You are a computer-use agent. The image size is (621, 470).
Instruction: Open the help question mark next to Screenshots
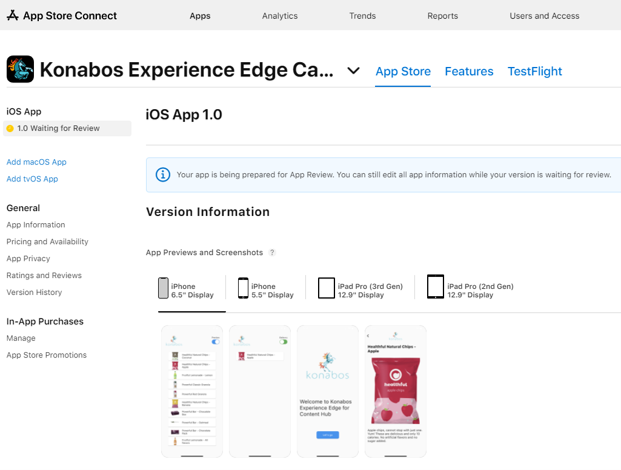[272, 252]
